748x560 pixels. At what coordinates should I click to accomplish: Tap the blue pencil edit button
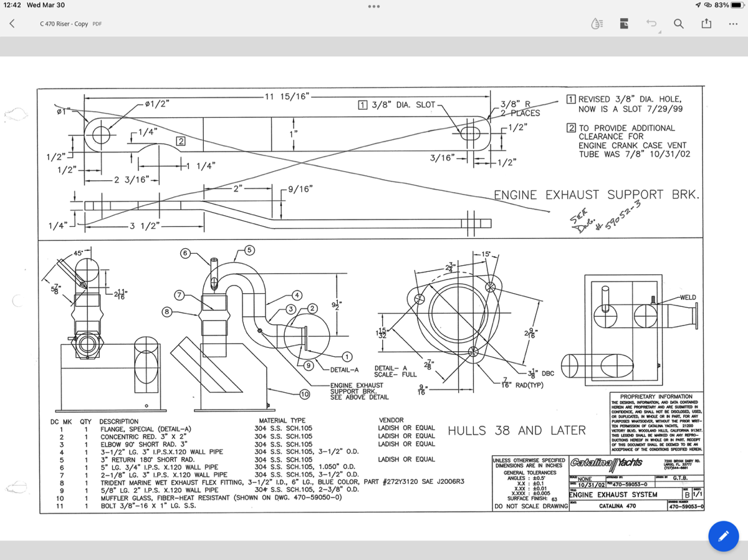tap(723, 535)
